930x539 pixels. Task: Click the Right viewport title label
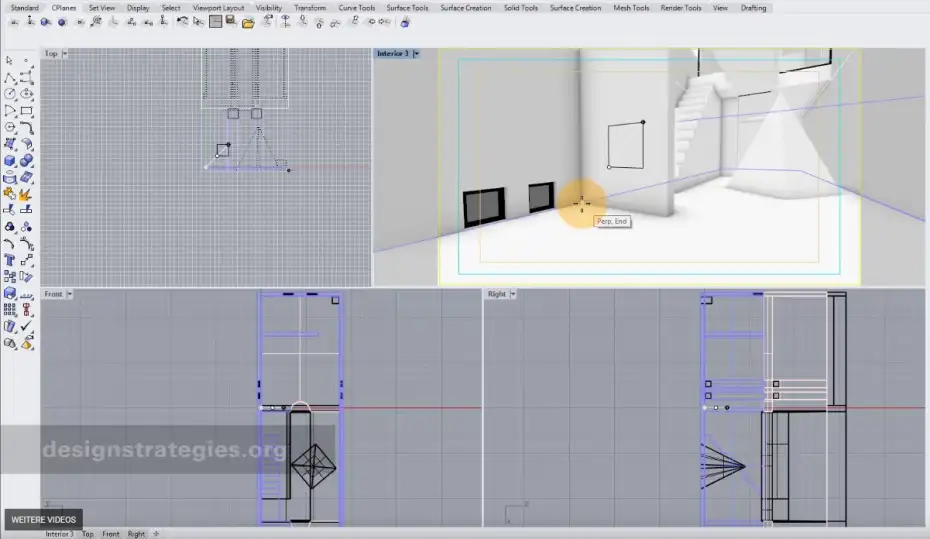coord(497,294)
